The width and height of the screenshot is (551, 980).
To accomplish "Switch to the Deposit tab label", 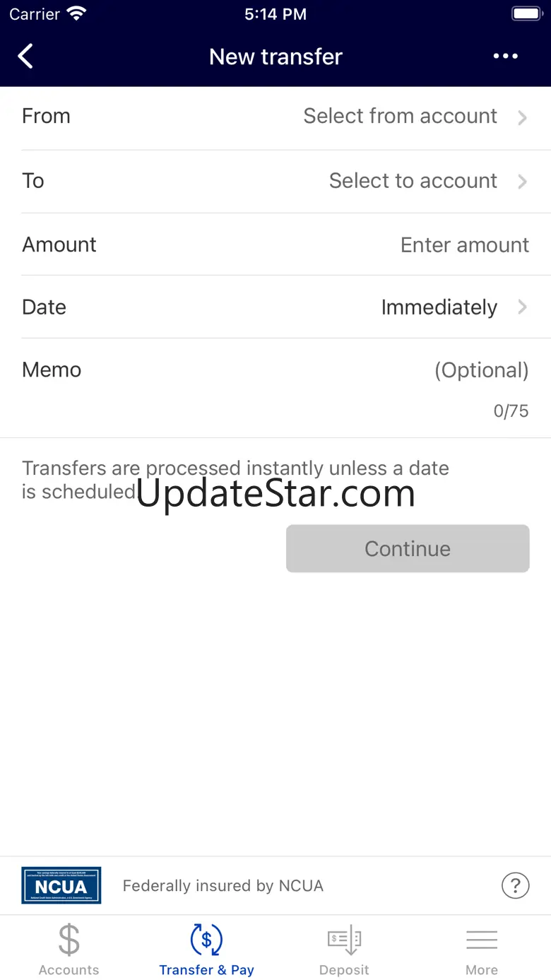I will 344,970.
